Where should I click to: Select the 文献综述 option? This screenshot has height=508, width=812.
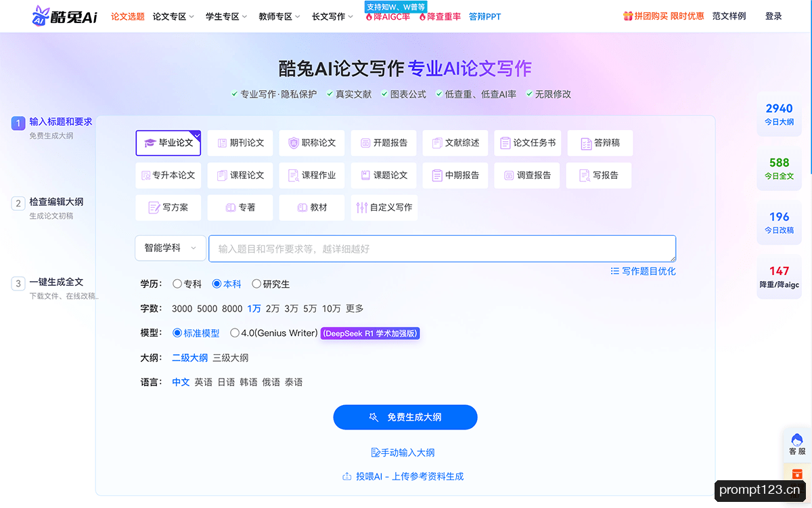tap(455, 143)
